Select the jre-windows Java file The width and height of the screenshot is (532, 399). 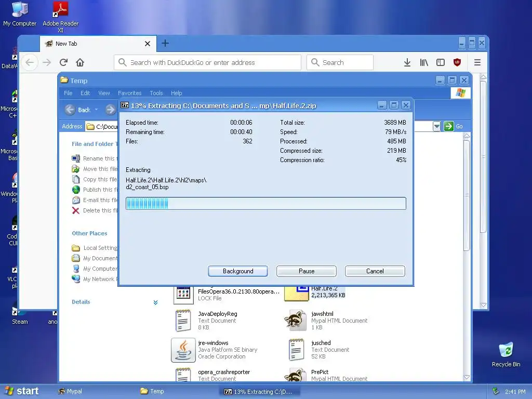215,350
